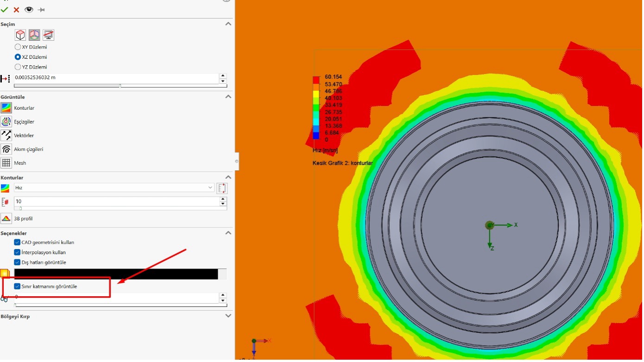This screenshot has width=644, height=362.
Task: Disable the CAD geometrisini kullan checkbox
Action: tap(17, 242)
